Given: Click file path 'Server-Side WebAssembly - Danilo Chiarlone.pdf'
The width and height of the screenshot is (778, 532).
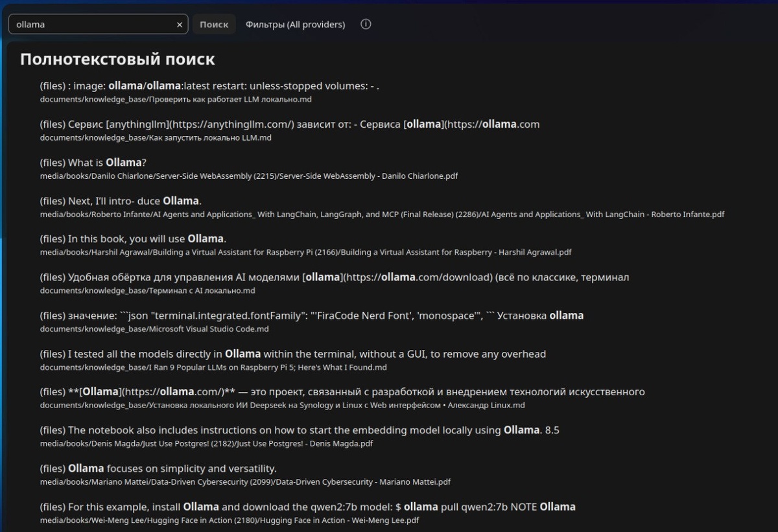Looking at the screenshot, I should (x=249, y=176).
